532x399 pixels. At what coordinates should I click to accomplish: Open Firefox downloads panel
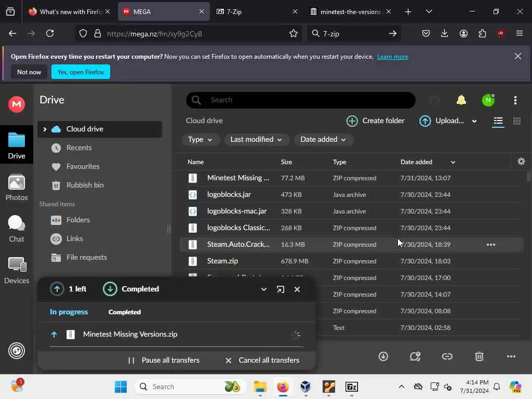coord(445,33)
